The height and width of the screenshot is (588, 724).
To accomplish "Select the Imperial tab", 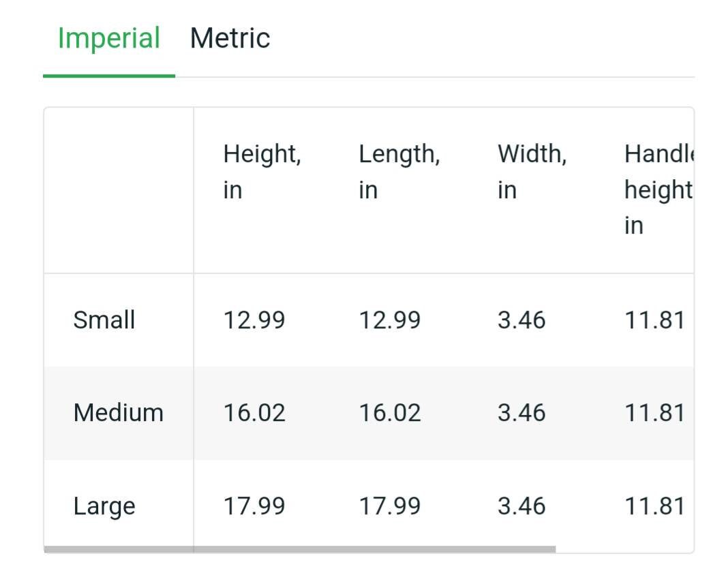I will pyautogui.click(x=109, y=38).
